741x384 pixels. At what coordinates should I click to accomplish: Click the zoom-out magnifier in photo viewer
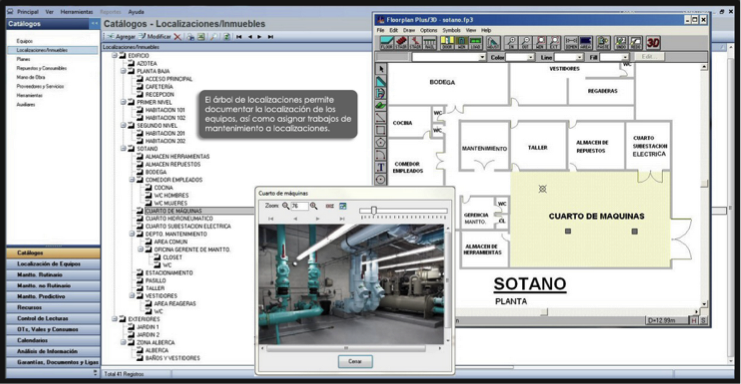285,206
